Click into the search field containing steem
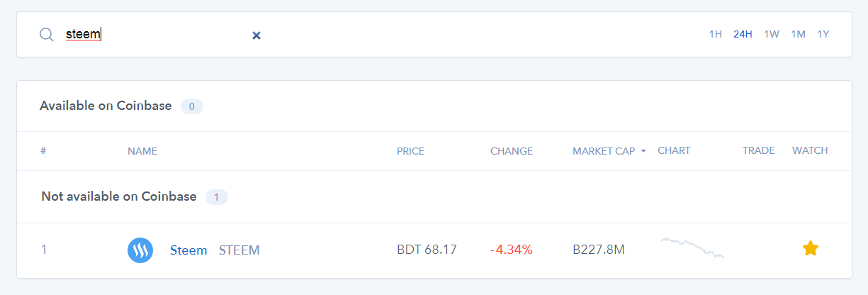This screenshot has height=295, width=868. click(156, 34)
